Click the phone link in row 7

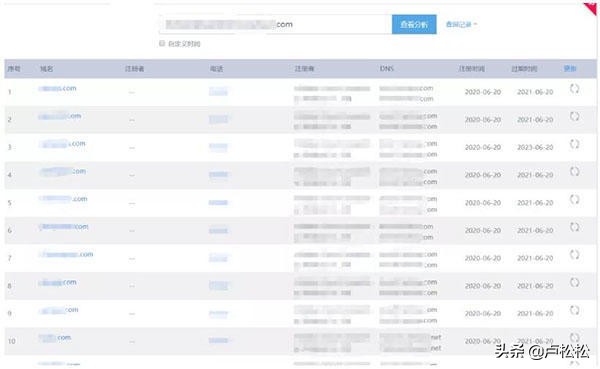(218, 258)
